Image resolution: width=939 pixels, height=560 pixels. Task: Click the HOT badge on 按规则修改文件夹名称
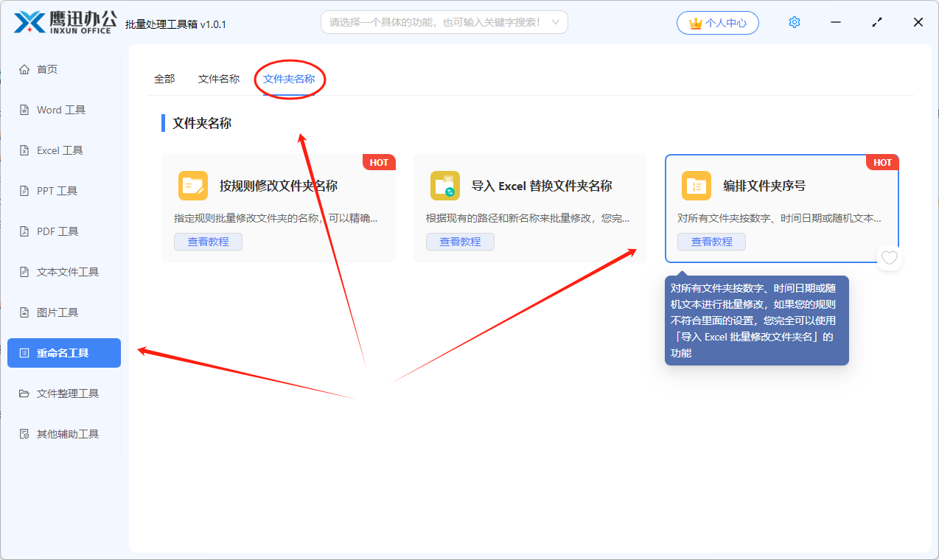(380, 163)
